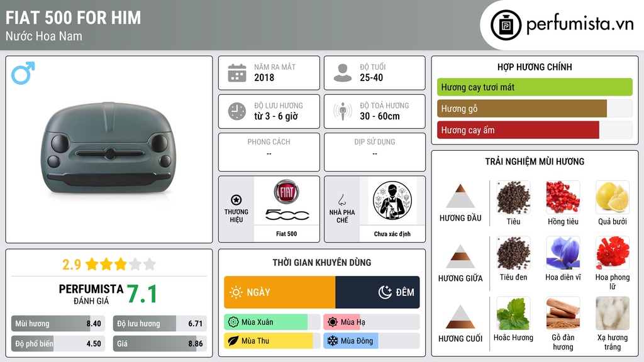This screenshot has width=644, height=362.
Task: Click the red Hương cay ấm accord bar
Action: 518,130
